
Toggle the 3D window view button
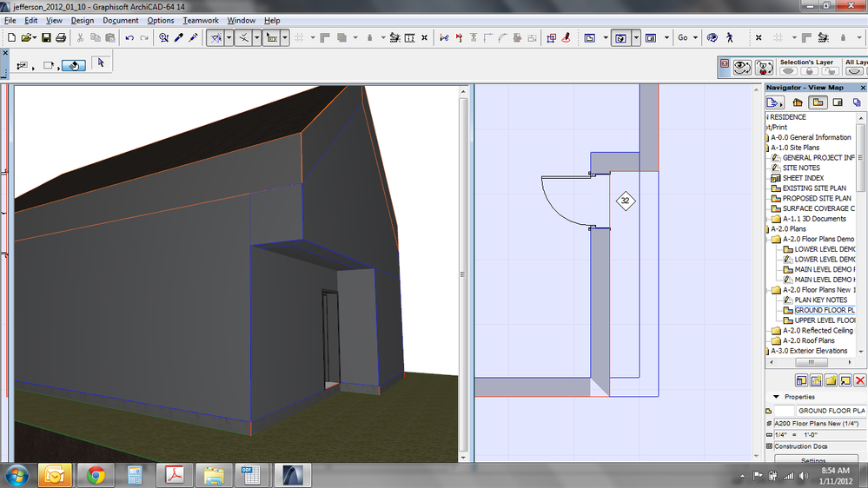click(x=620, y=38)
